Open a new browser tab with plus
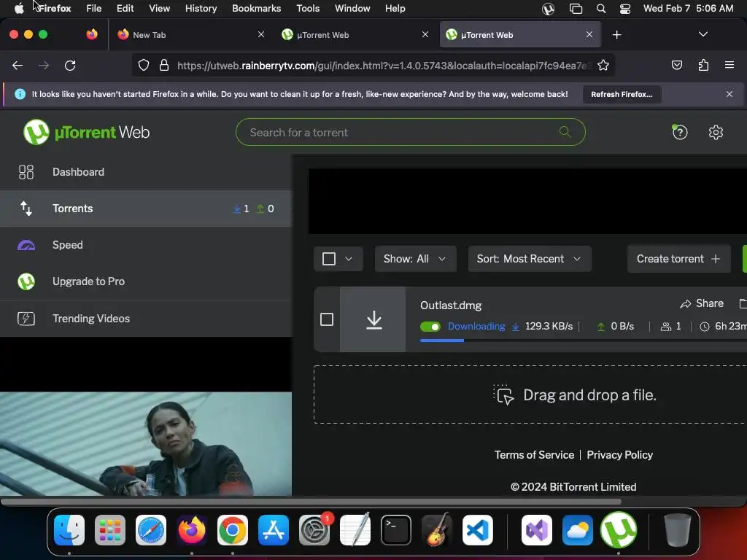This screenshot has width=747, height=560. click(616, 35)
